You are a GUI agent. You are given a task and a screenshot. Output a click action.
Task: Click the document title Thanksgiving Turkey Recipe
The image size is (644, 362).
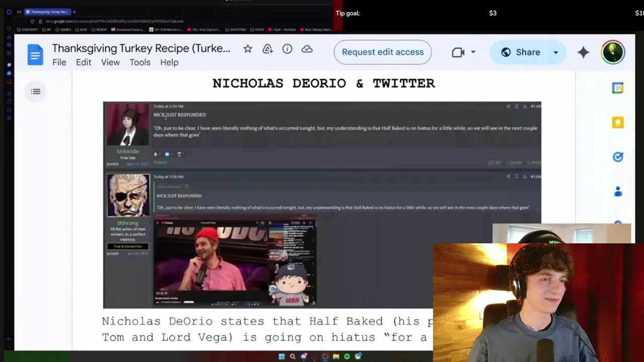click(141, 48)
